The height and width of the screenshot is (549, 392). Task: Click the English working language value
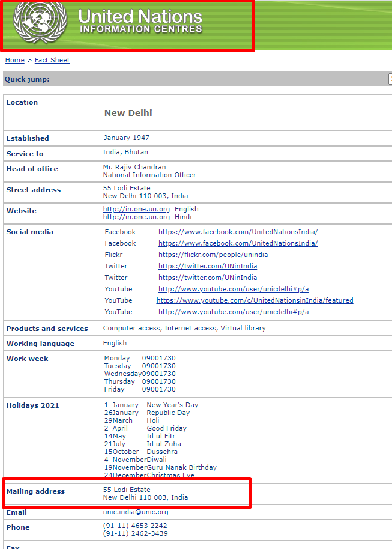(115, 343)
